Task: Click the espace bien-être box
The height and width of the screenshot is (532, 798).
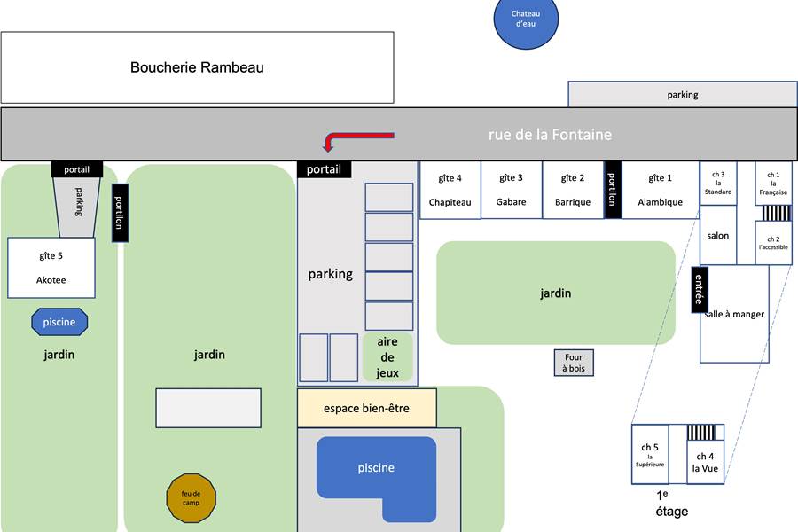Action: (367, 408)
